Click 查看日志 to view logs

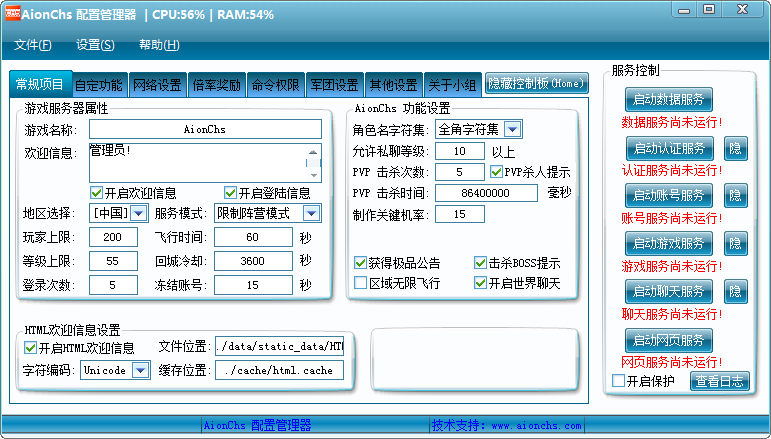click(x=719, y=381)
